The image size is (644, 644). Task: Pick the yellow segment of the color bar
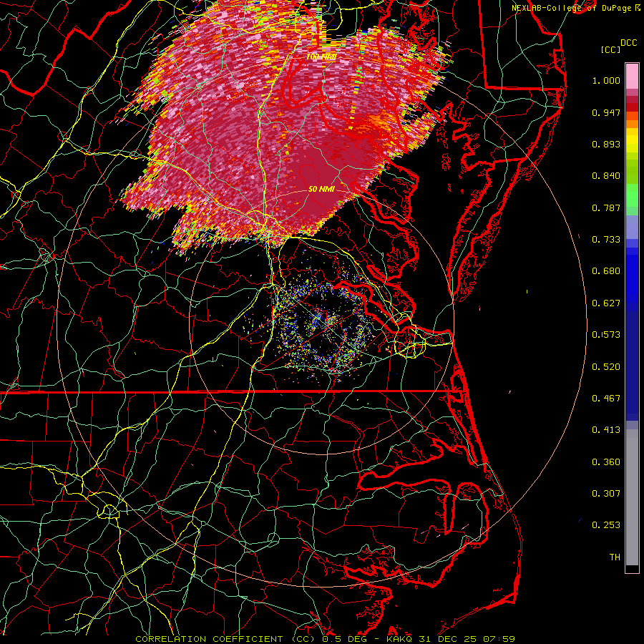click(x=632, y=141)
